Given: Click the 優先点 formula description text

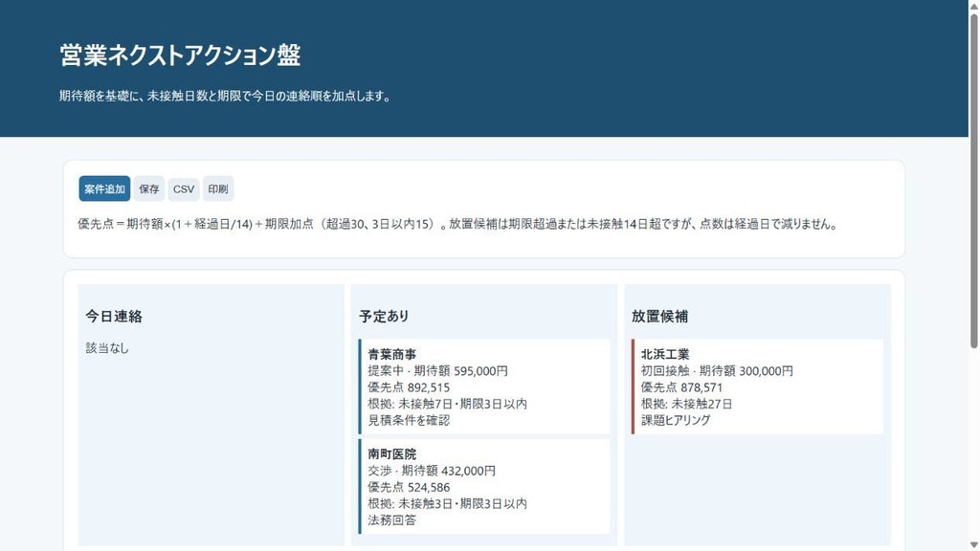Looking at the screenshot, I should (457, 224).
